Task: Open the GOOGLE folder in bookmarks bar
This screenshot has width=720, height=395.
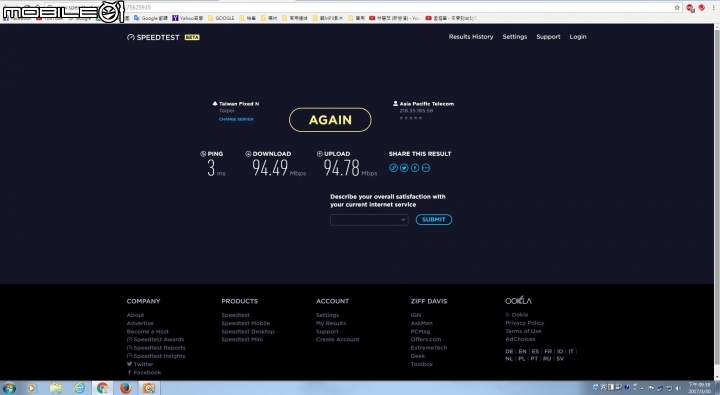Action: (x=221, y=18)
